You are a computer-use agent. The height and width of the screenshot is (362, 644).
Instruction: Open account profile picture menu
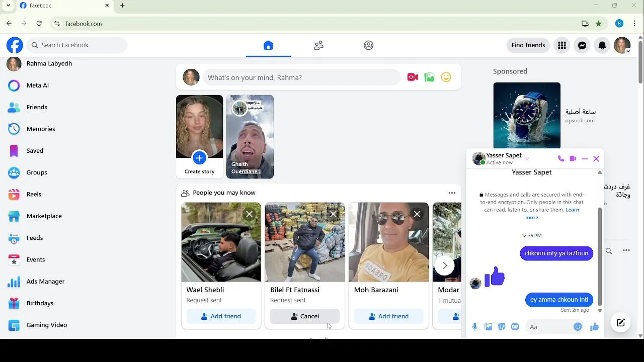(622, 45)
